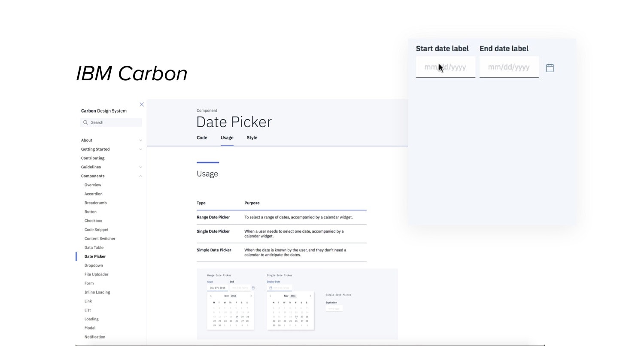Expand the About section chevron

pyautogui.click(x=140, y=140)
